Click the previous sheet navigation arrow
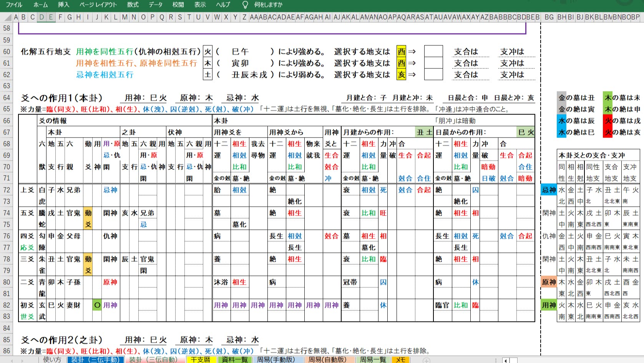 click(12, 360)
